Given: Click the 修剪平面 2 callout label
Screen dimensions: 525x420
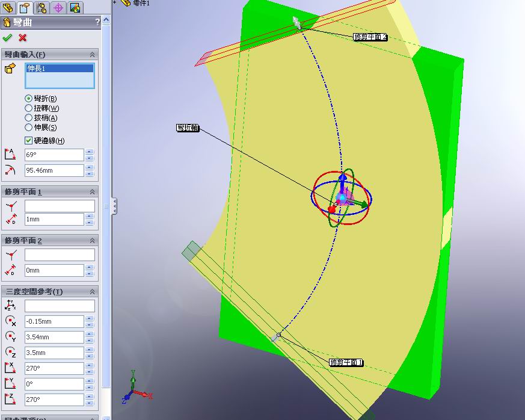Looking at the screenshot, I should tap(370, 37).
